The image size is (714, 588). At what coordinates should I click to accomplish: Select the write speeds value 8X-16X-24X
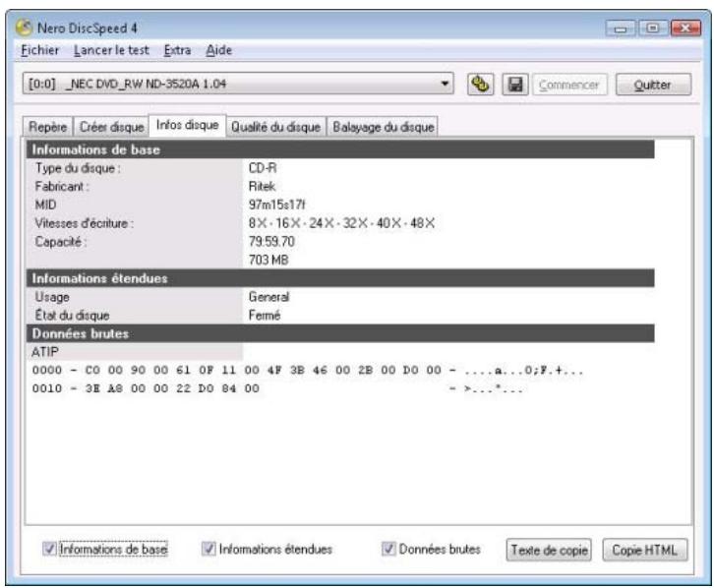[341, 223]
